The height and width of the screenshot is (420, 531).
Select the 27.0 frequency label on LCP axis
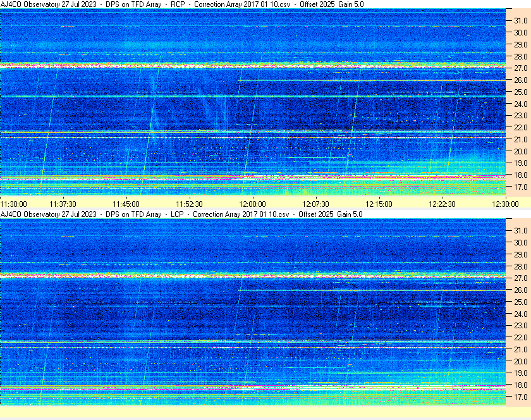click(521, 278)
